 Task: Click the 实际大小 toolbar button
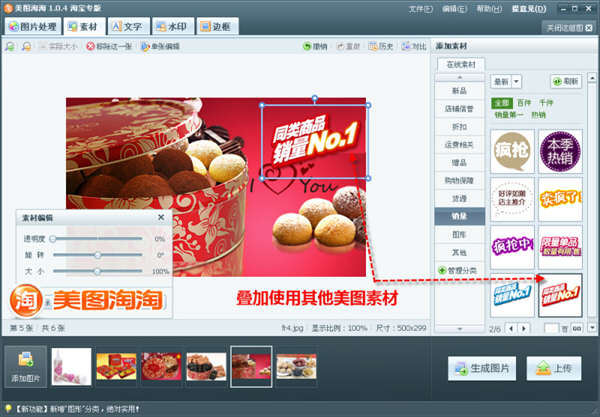(x=58, y=46)
